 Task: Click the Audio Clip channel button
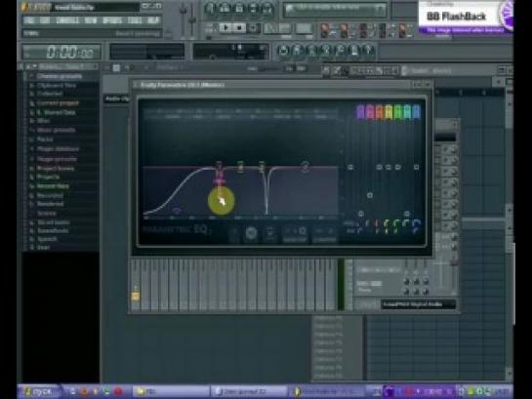pos(116,99)
